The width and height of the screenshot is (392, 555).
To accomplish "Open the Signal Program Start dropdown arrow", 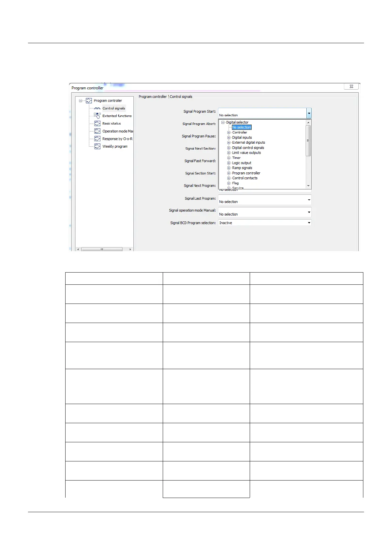I will pyautogui.click(x=309, y=113).
